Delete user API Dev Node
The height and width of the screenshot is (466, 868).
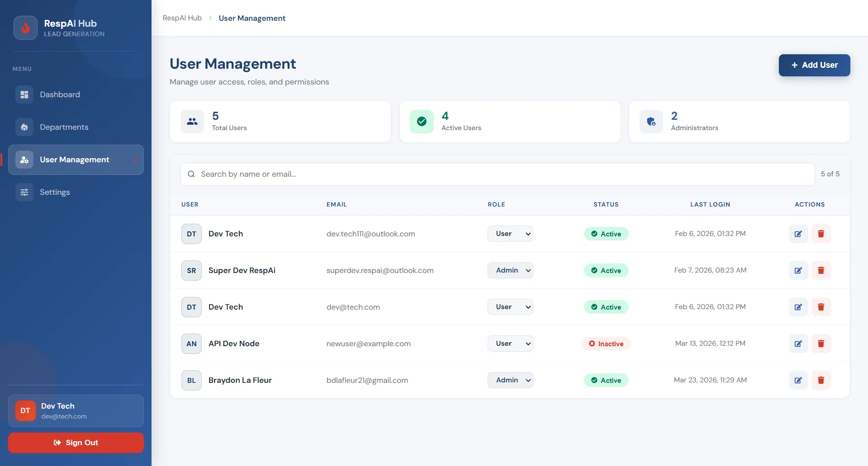point(821,344)
